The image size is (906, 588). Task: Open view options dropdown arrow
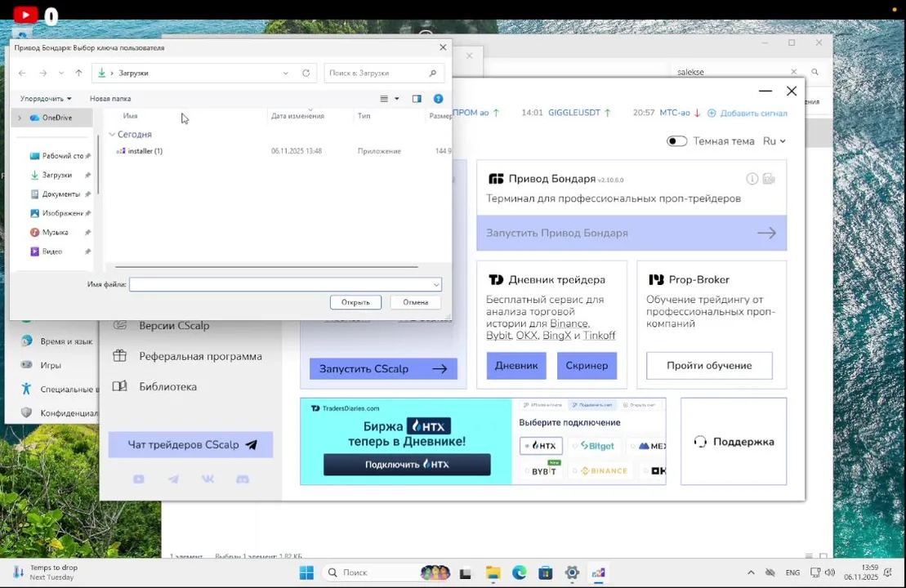(396, 99)
